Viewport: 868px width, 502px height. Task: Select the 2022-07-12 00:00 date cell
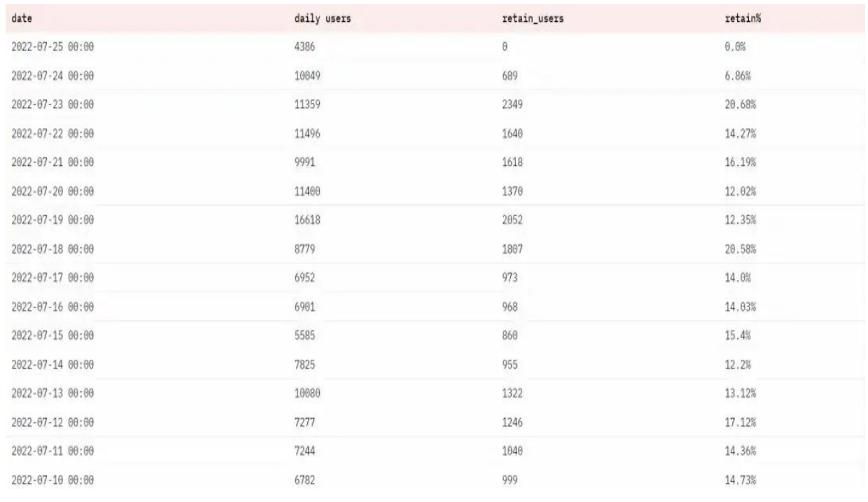pyautogui.click(x=53, y=421)
